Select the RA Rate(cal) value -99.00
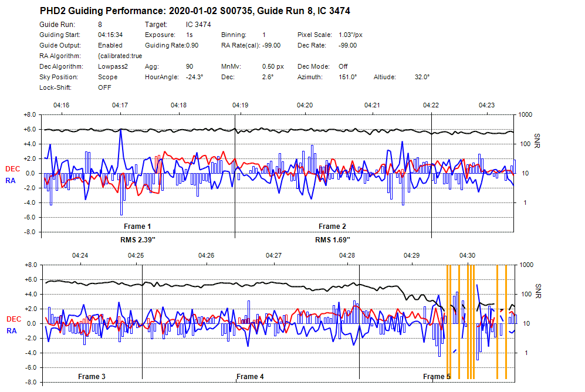585x392 pixels. [271, 45]
